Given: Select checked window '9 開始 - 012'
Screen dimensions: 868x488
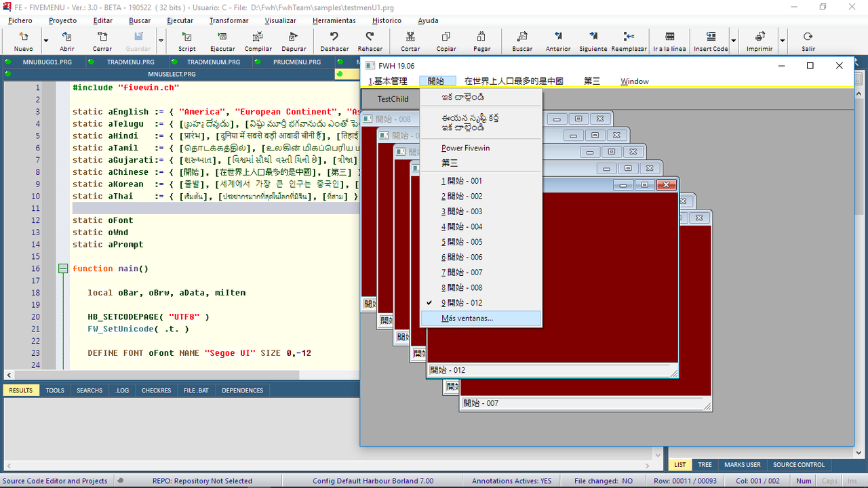Looking at the screenshot, I should (481, 303).
